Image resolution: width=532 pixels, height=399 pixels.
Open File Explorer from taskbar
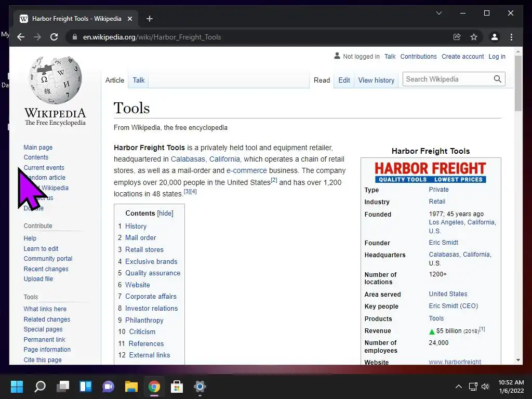click(131, 387)
